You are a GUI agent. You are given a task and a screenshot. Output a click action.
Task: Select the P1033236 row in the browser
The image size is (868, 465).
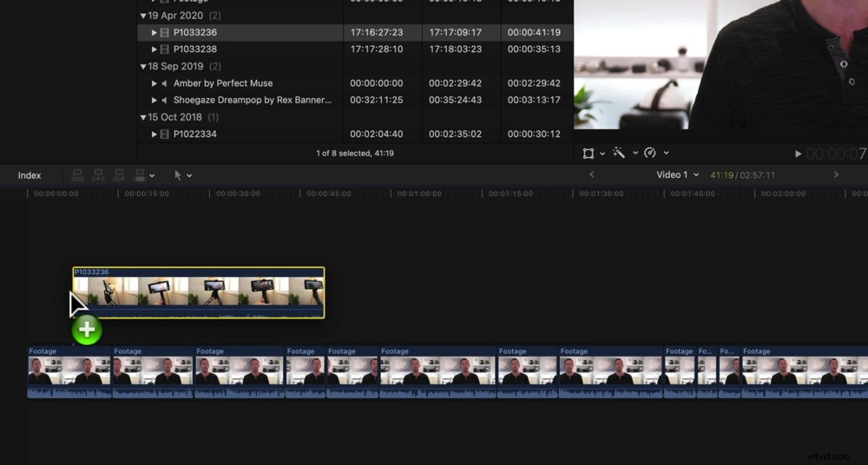point(355,33)
